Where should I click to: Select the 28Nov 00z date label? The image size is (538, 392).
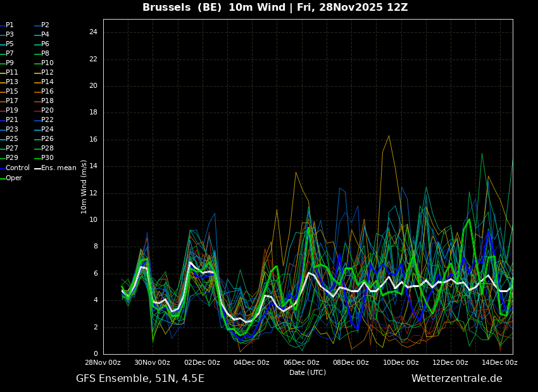(x=103, y=362)
